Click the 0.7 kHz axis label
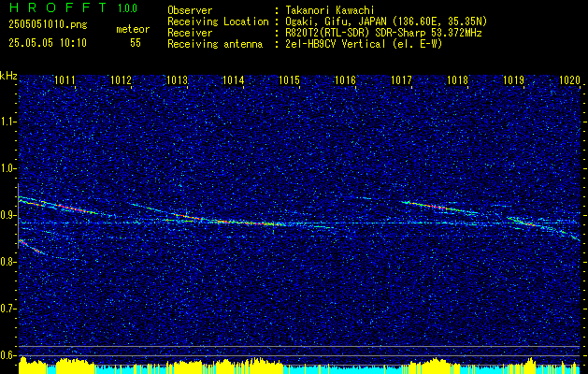 coord(7,309)
